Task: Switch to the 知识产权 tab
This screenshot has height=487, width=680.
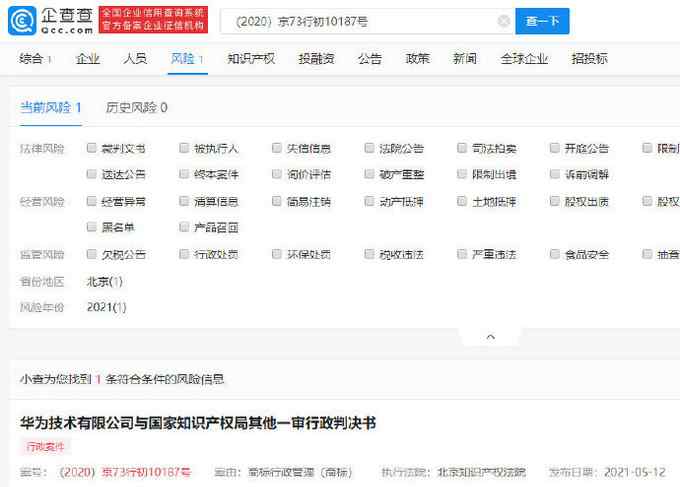Action: click(250, 59)
